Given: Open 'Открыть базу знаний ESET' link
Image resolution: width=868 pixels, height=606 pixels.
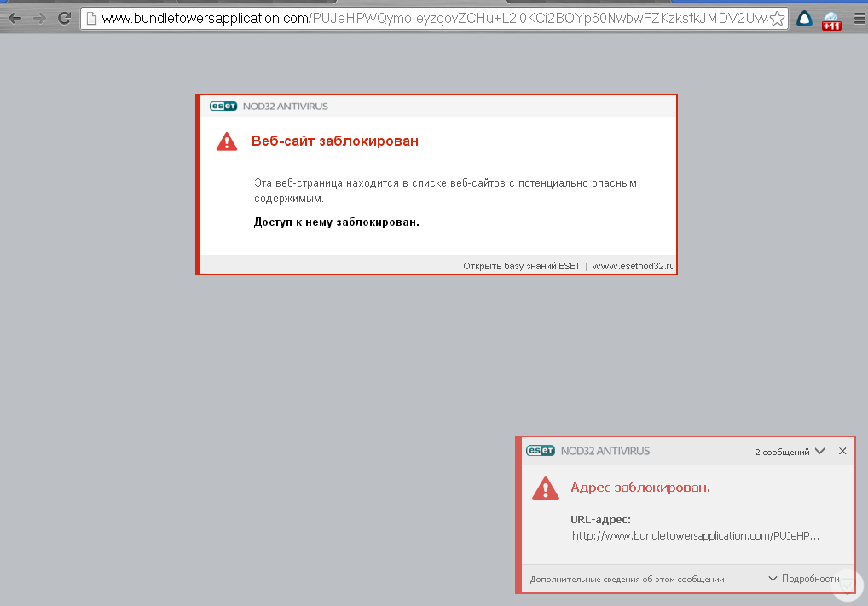Looking at the screenshot, I should click(x=522, y=266).
